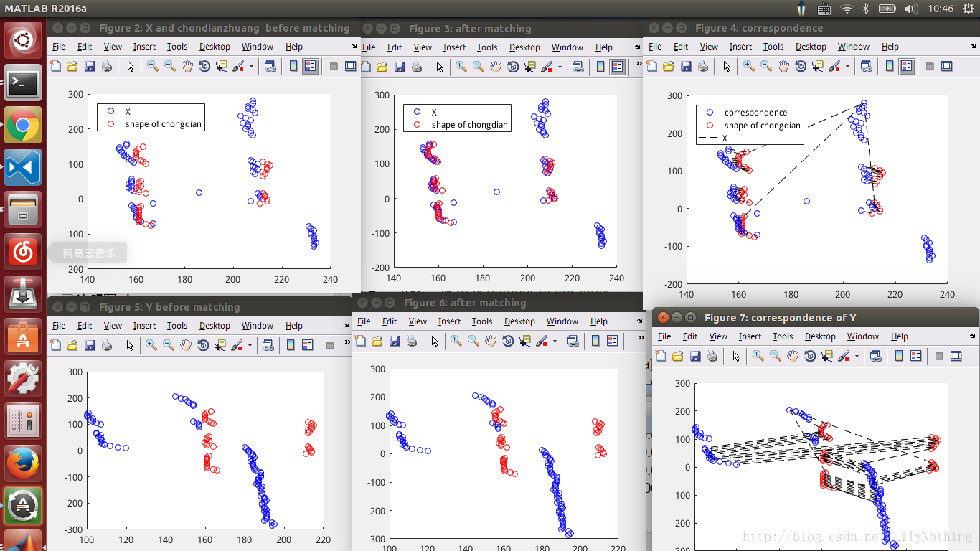Launch Terminal from Ubuntu dock
Screen dimensions: 980x551
click(x=23, y=84)
